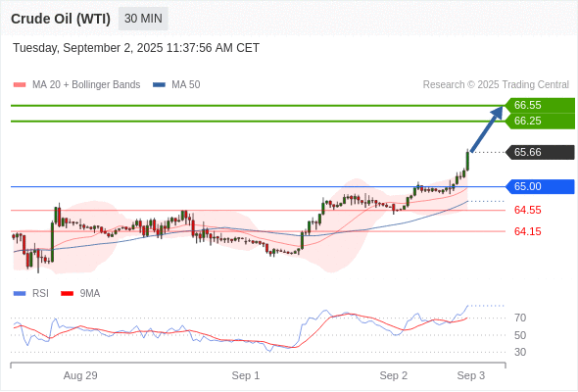Click the blue MA 50 legend swatch
The width and height of the screenshot is (578, 392).
coord(159,85)
